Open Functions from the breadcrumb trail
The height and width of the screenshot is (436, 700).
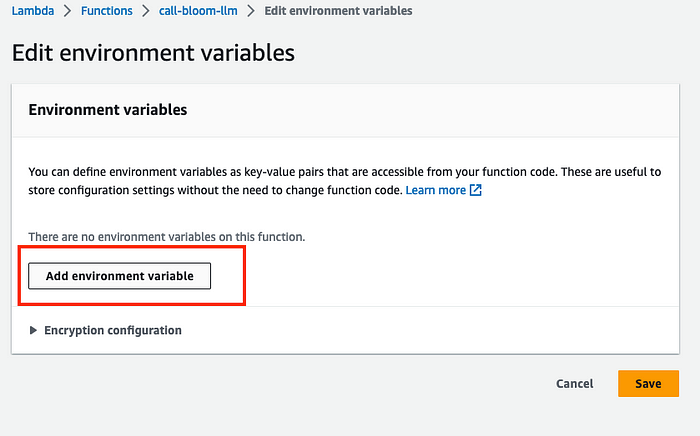104,11
